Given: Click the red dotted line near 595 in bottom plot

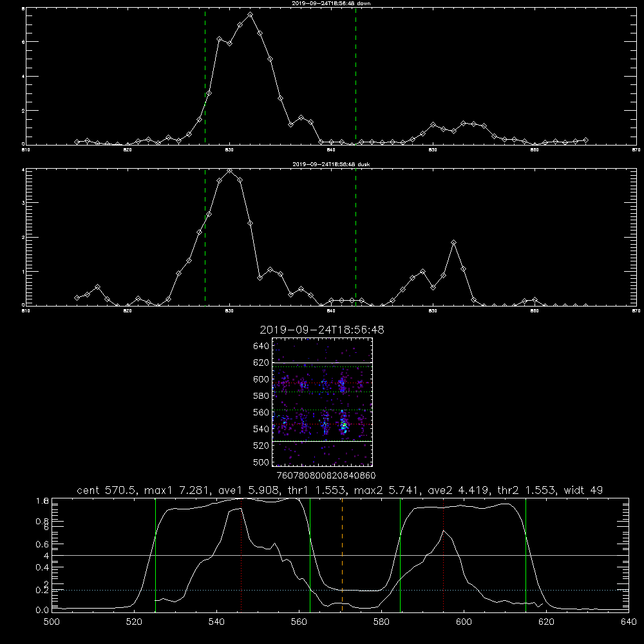Looking at the screenshot, I should [443, 555].
